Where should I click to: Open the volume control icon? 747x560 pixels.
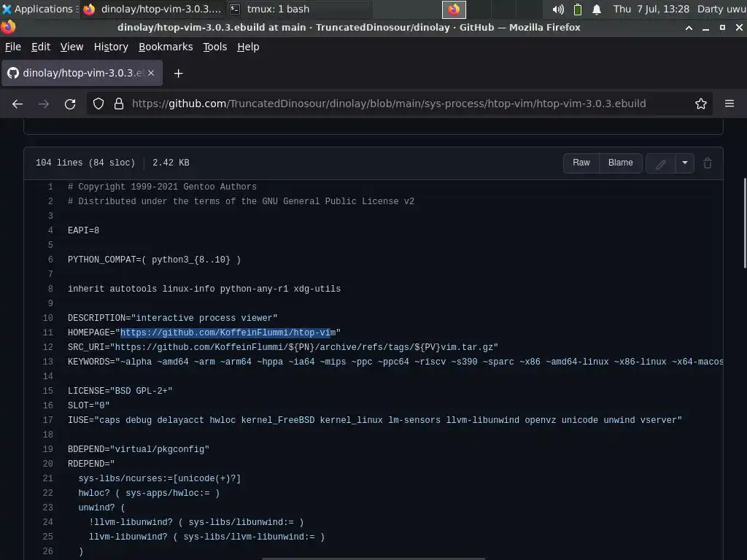click(x=558, y=9)
